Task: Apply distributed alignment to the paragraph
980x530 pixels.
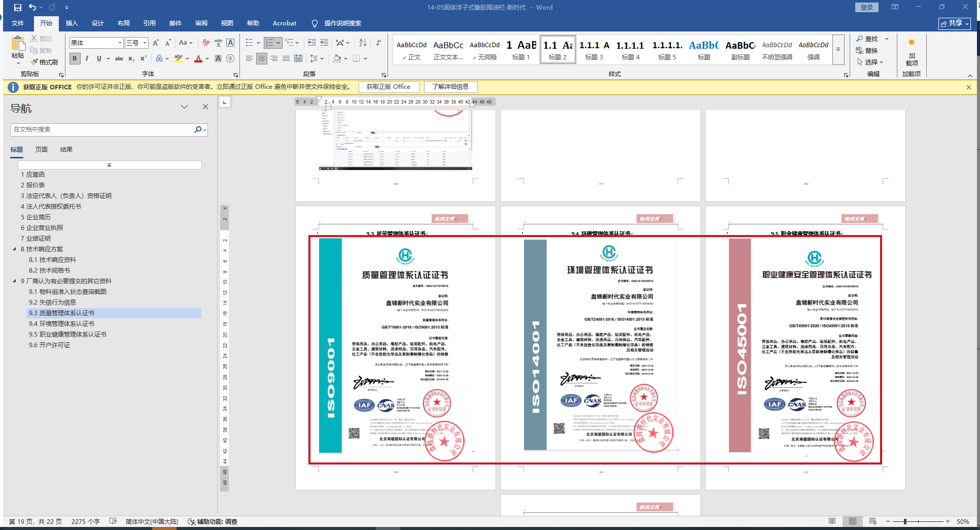Action: [298, 59]
